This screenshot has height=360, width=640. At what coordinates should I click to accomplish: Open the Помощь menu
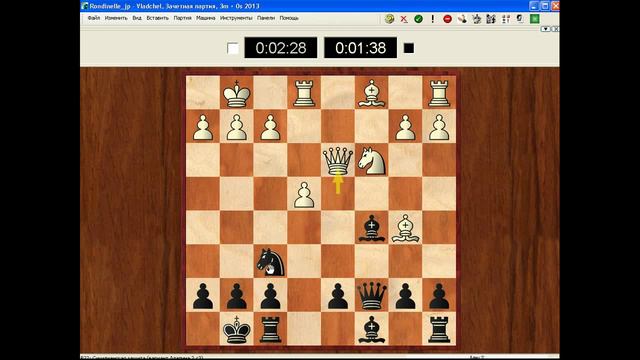[x=289, y=18]
